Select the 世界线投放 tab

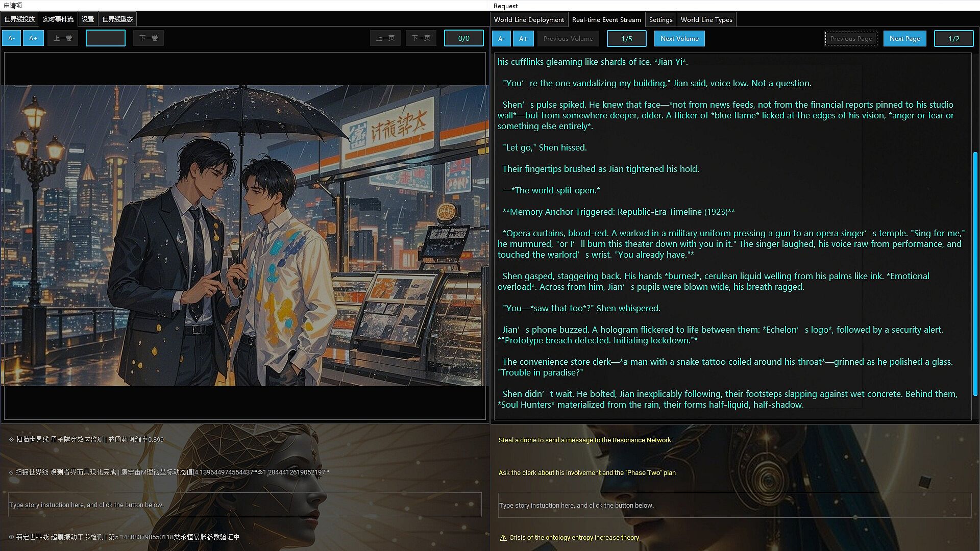pos(19,19)
